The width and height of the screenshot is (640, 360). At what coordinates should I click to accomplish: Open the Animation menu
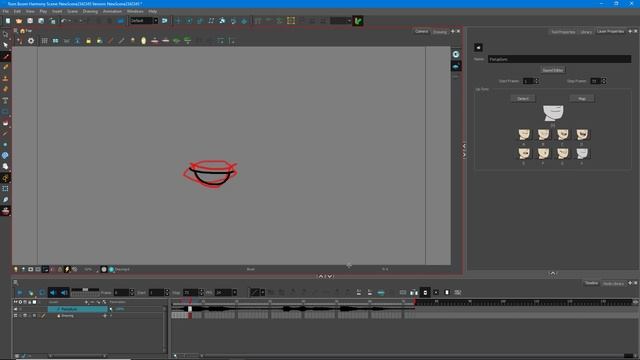(112, 11)
